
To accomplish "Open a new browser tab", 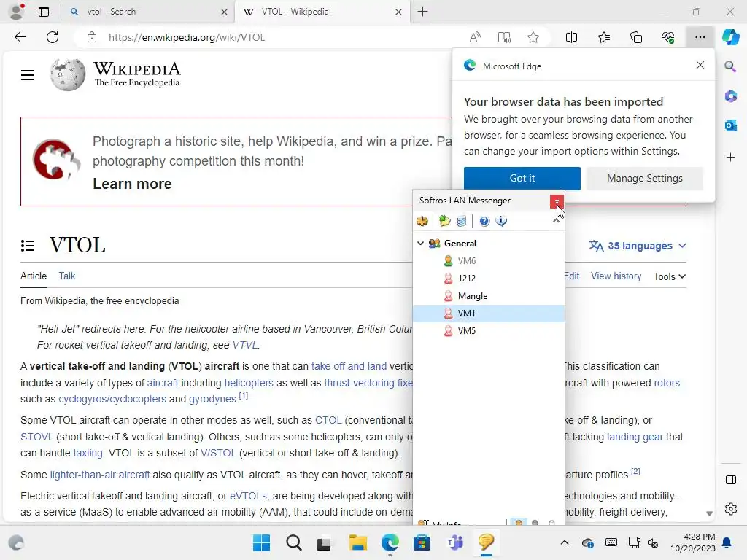I will (422, 12).
